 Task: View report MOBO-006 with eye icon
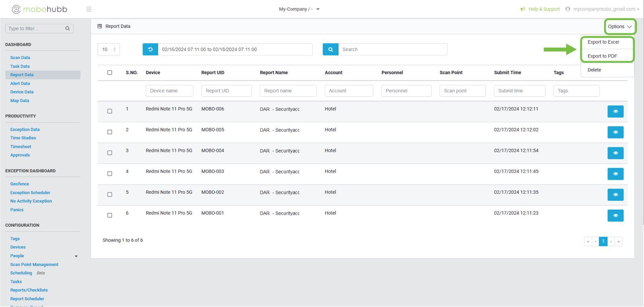(615, 112)
